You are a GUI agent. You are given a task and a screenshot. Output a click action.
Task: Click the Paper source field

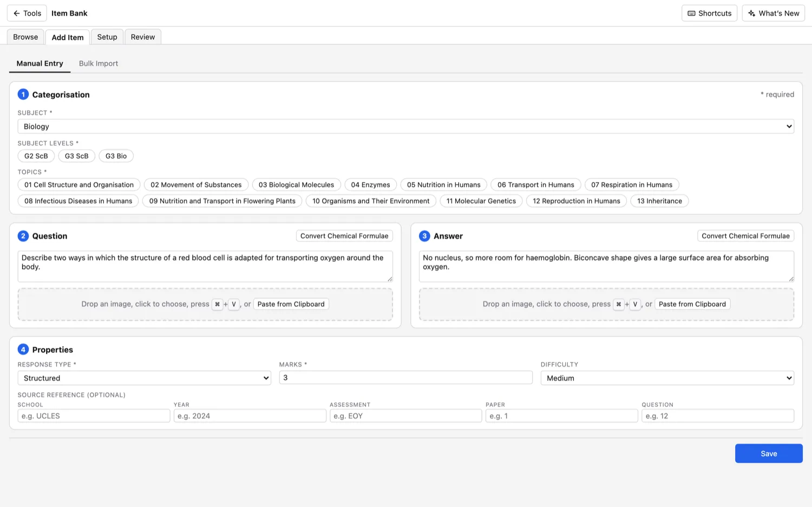point(562,416)
